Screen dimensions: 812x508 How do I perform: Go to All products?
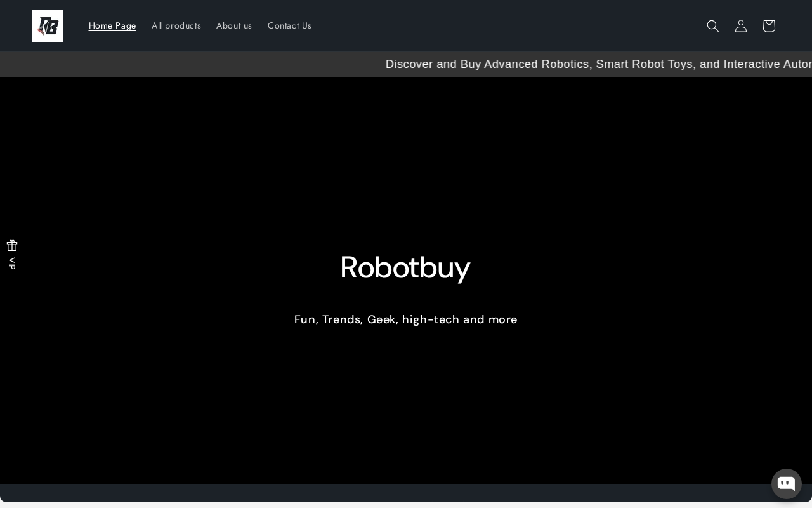[176, 26]
